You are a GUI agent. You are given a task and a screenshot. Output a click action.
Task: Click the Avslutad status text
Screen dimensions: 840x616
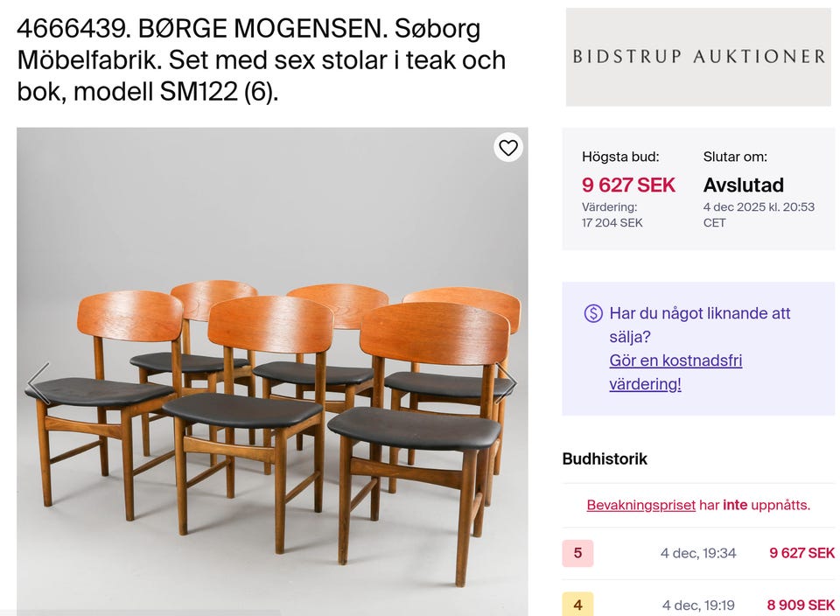743,185
